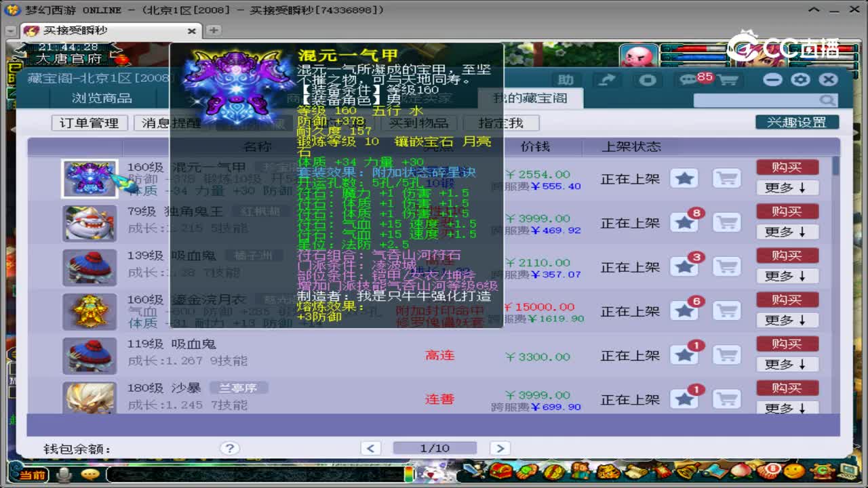The width and height of the screenshot is (868, 488).
Task: Toggle favorite star for 139级 吸血鬼
Action: [x=684, y=266]
